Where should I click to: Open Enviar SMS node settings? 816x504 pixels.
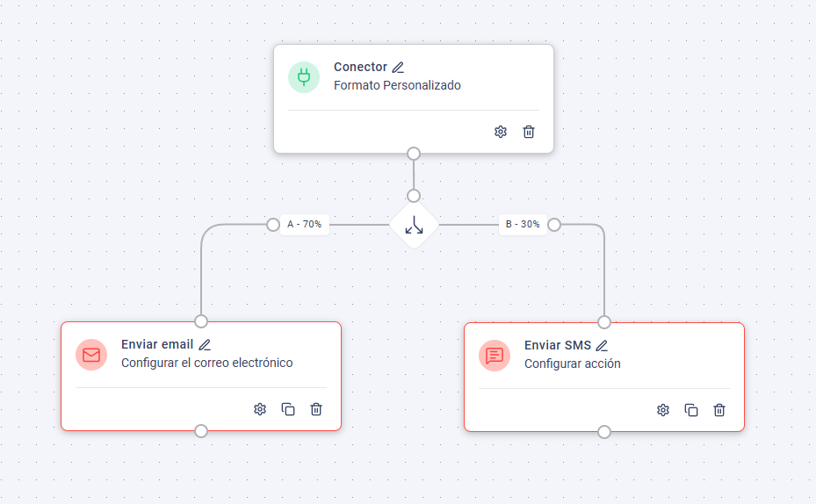coord(663,410)
